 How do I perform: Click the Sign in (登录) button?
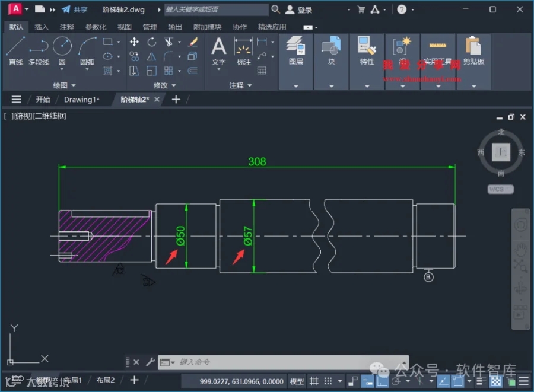298,9
